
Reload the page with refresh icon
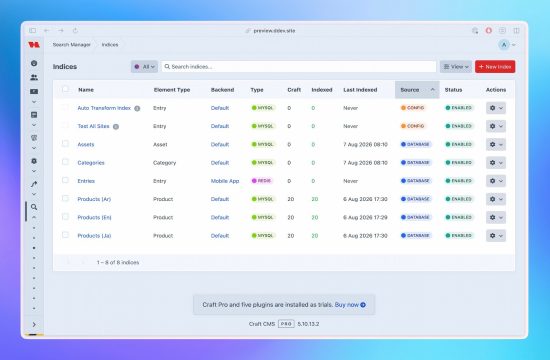(75, 31)
